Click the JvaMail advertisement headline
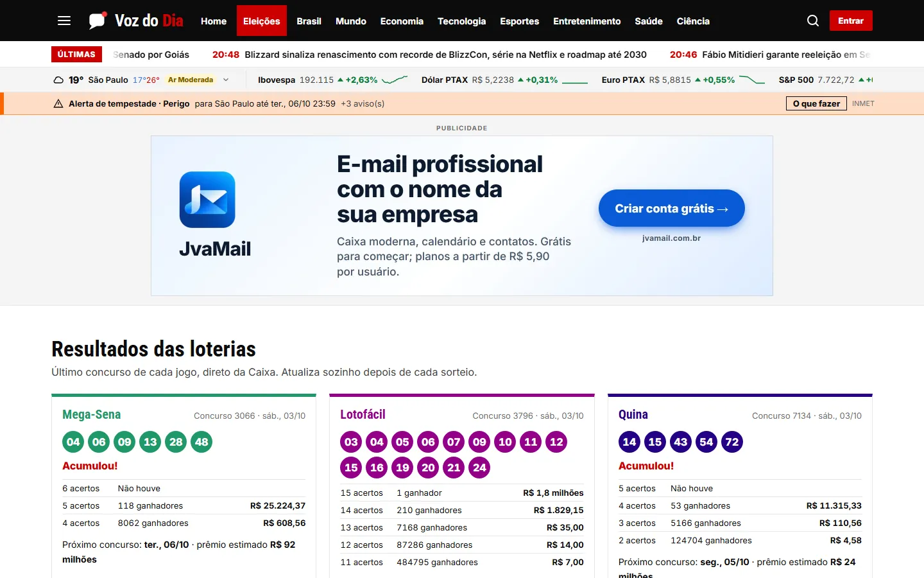 [440, 189]
